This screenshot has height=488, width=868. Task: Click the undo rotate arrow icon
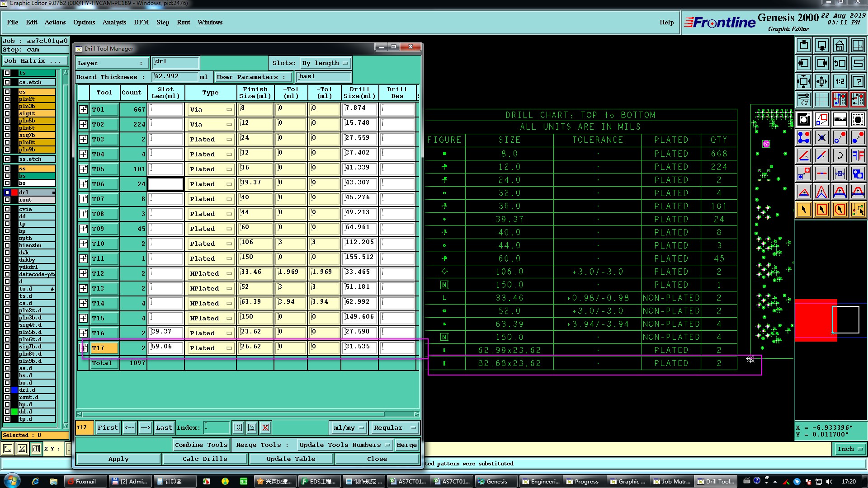tap(840, 156)
